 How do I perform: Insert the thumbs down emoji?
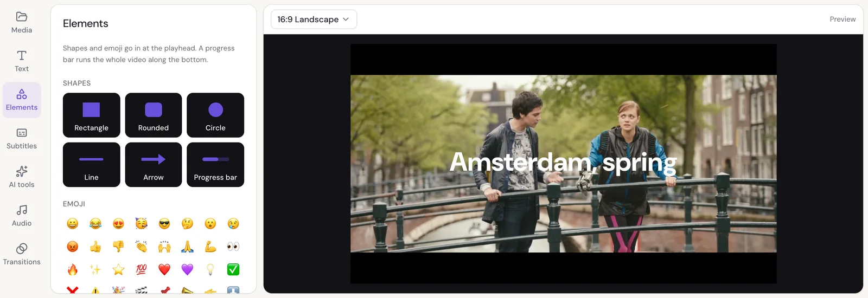[118, 247]
